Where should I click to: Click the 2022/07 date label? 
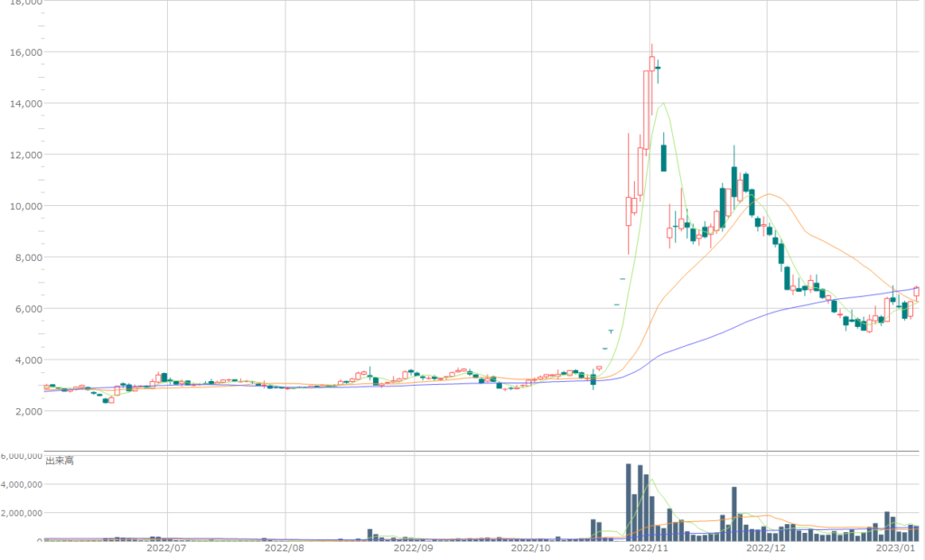click(166, 548)
